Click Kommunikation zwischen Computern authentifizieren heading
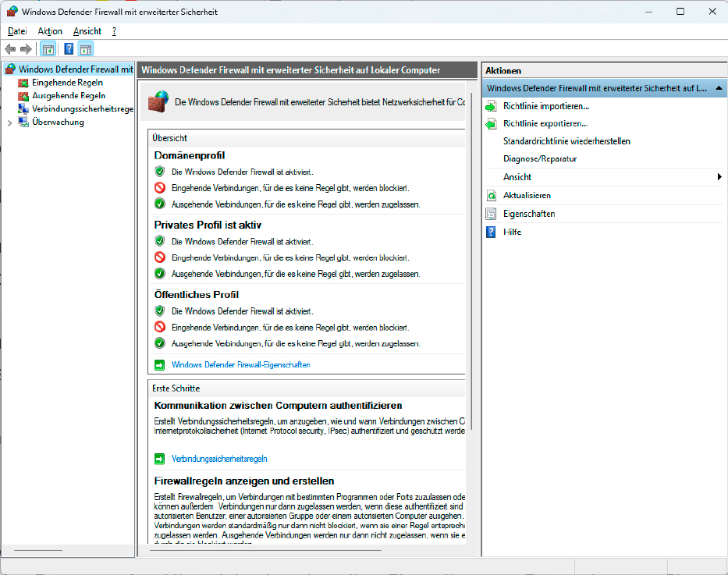The width and height of the screenshot is (728, 575). (x=278, y=406)
